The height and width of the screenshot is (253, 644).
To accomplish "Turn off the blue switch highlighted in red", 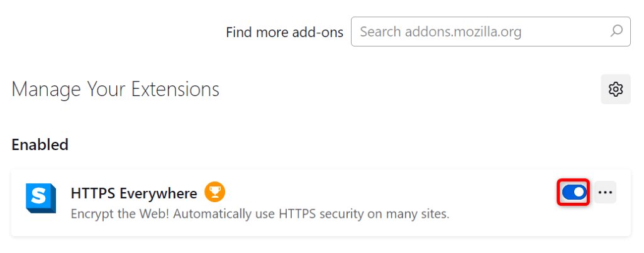I will 574,192.
